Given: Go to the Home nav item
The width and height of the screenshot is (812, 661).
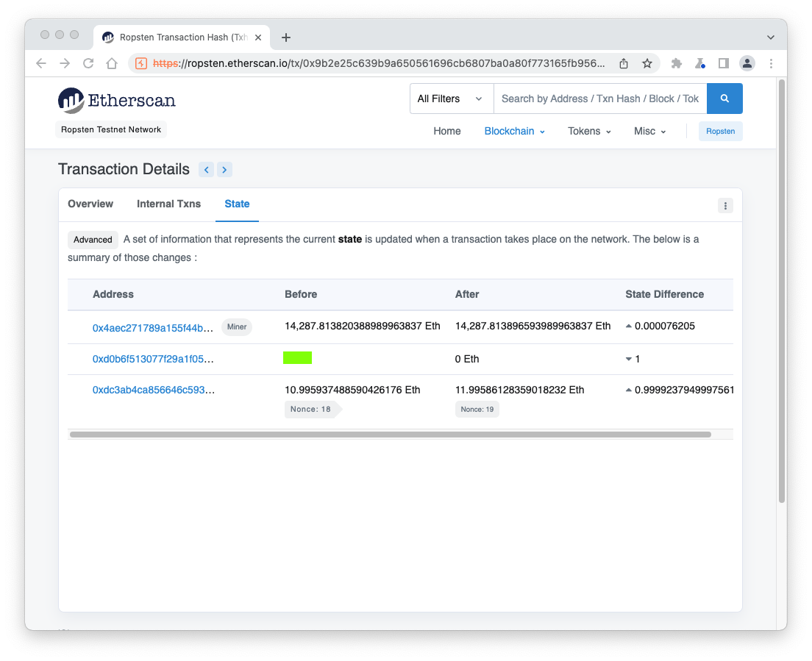Looking at the screenshot, I should (447, 131).
